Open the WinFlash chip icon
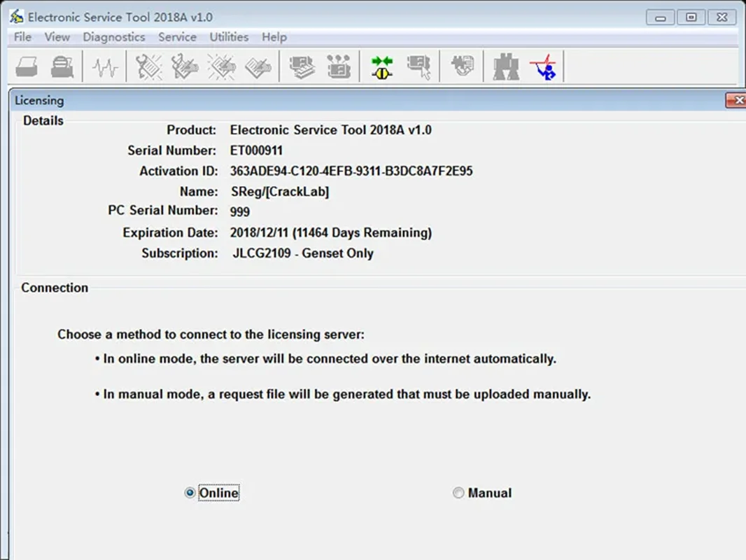The image size is (746, 560). (x=461, y=66)
